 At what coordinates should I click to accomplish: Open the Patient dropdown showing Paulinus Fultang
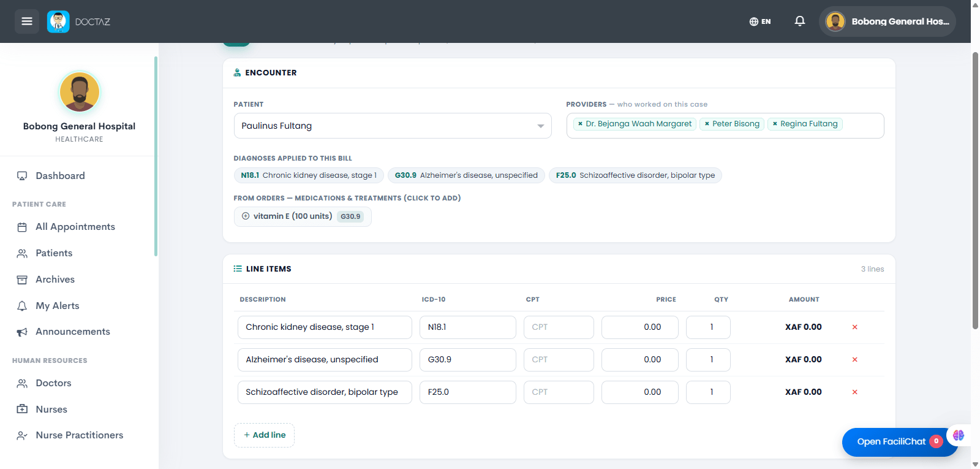click(393, 126)
